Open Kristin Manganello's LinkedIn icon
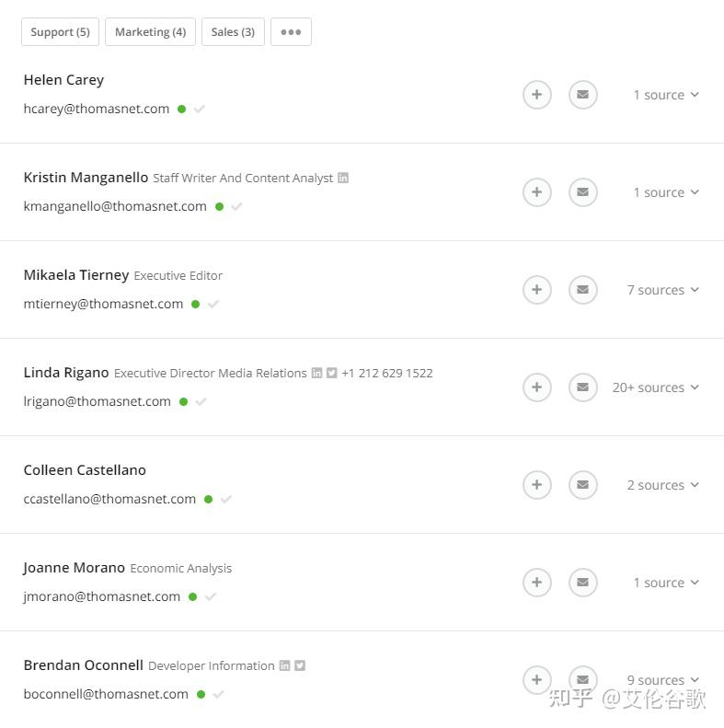Viewport: 724px width, 728px height. click(343, 178)
